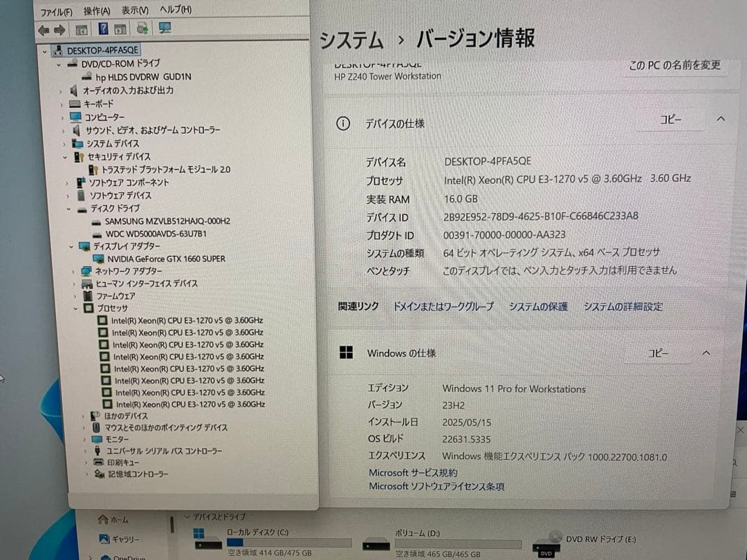Image resolution: width=747 pixels, height=560 pixels.
Task: Click the forward navigation arrow in Device Manager
Action: tap(59, 28)
